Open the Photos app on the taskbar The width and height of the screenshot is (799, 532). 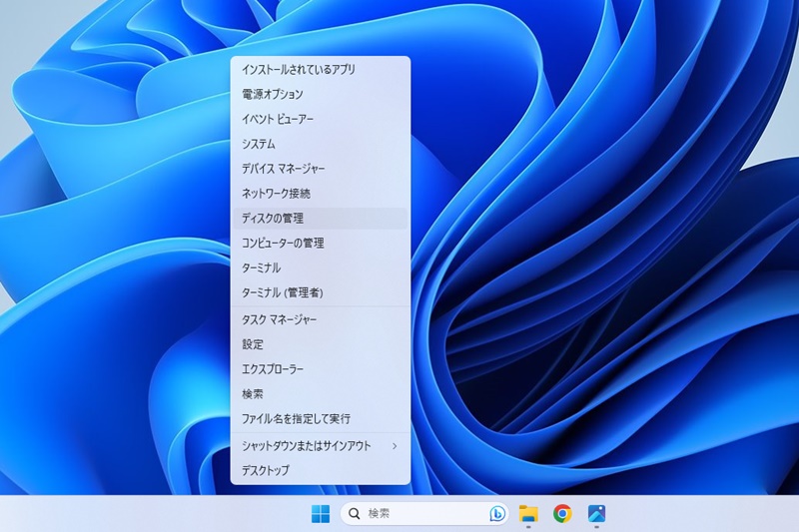596,514
